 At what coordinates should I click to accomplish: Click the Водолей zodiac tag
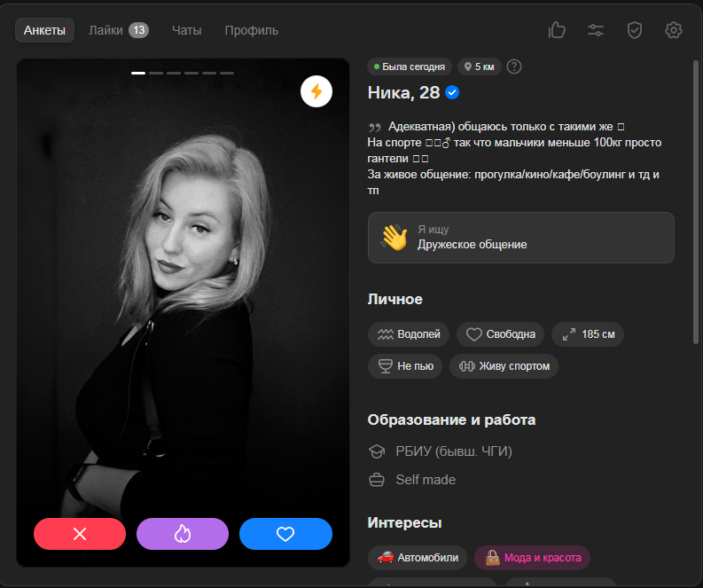pyautogui.click(x=409, y=334)
